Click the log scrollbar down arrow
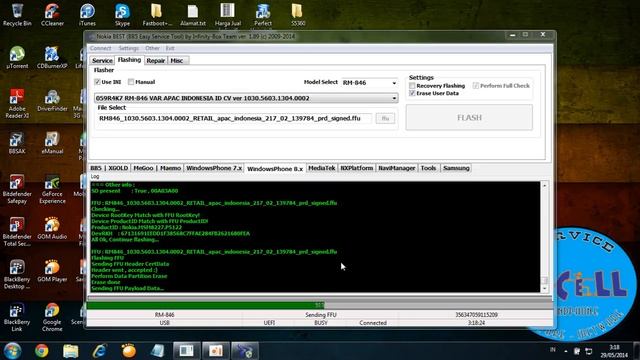 click(x=544, y=289)
